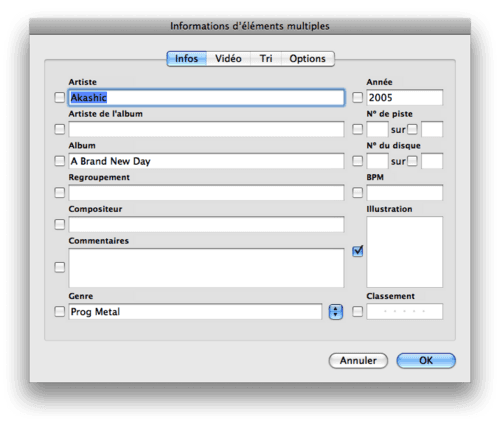Confirm with the OK button
The image size is (500, 423).
coord(426,361)
